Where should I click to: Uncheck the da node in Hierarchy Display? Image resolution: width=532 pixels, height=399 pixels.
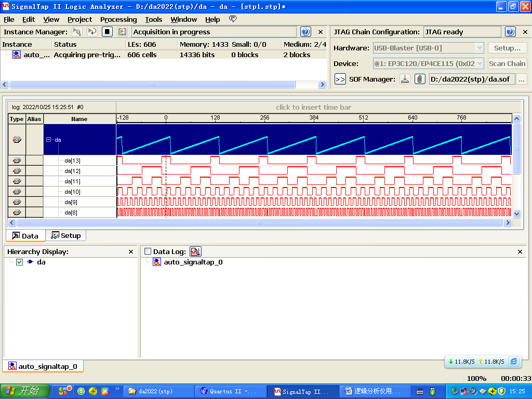point(20,262)
